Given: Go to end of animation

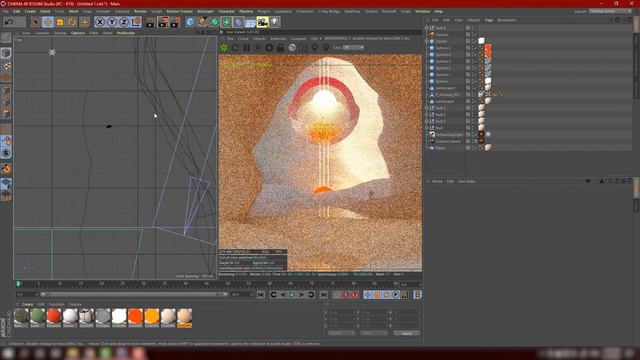Looking at the screenshot, I should 324,295.
